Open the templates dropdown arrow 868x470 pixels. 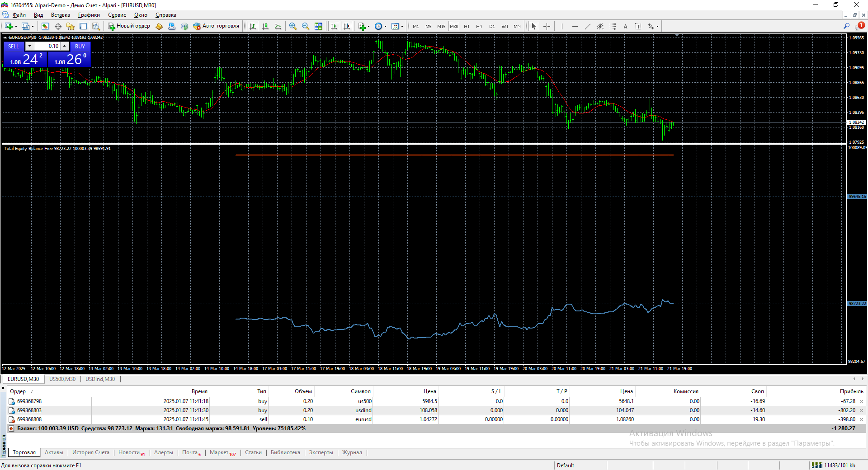[402, 26]
